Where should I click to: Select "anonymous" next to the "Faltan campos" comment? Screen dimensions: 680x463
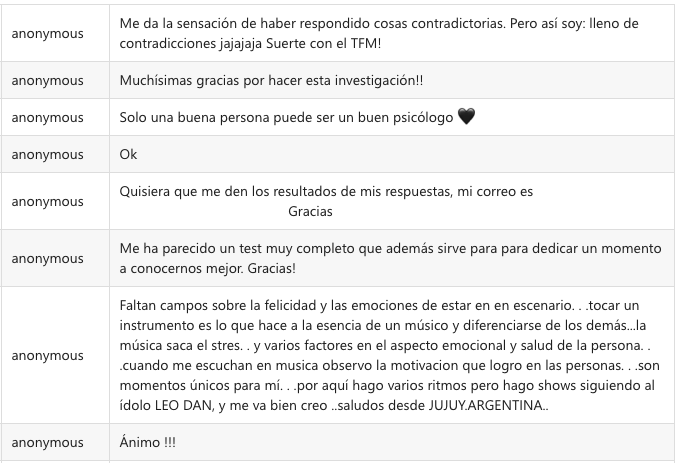pyautogui.click(x=48, y=355)
